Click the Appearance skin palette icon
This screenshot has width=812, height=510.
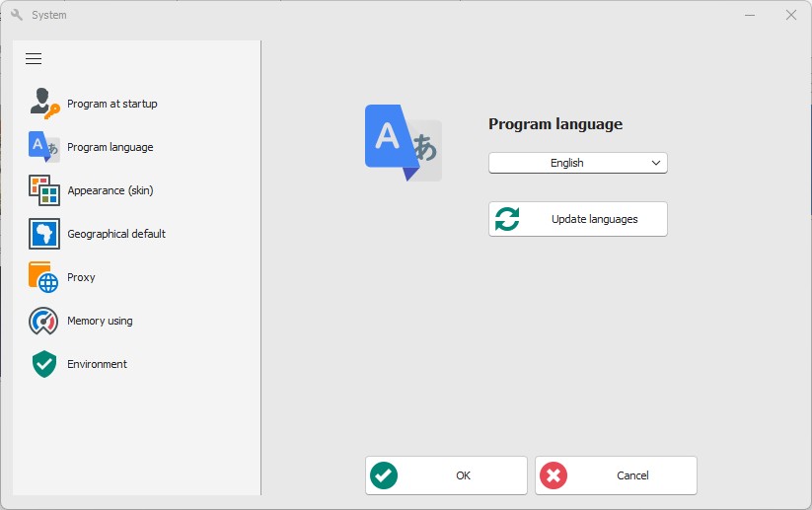[44, 190]
